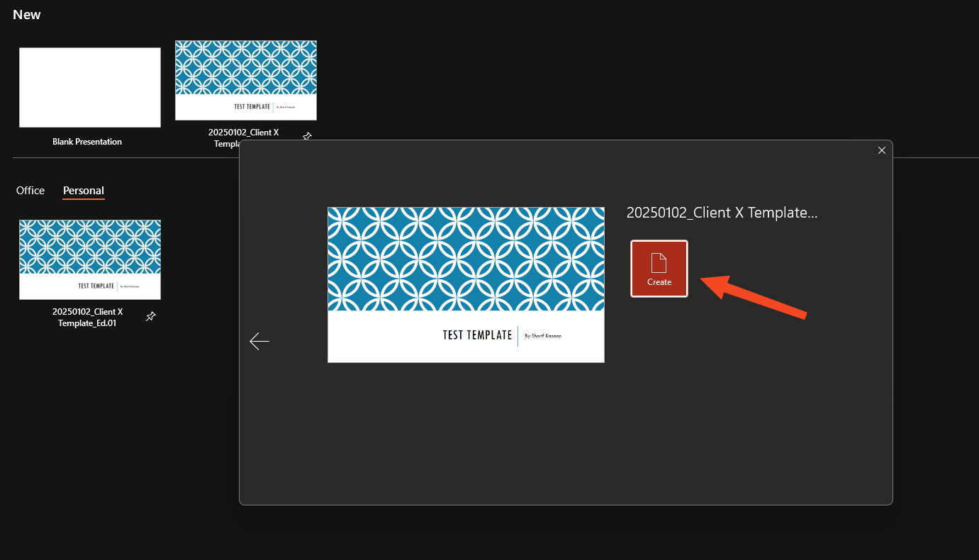Click By Sharif Kanaan text in preview

click(x=543, y=336)
